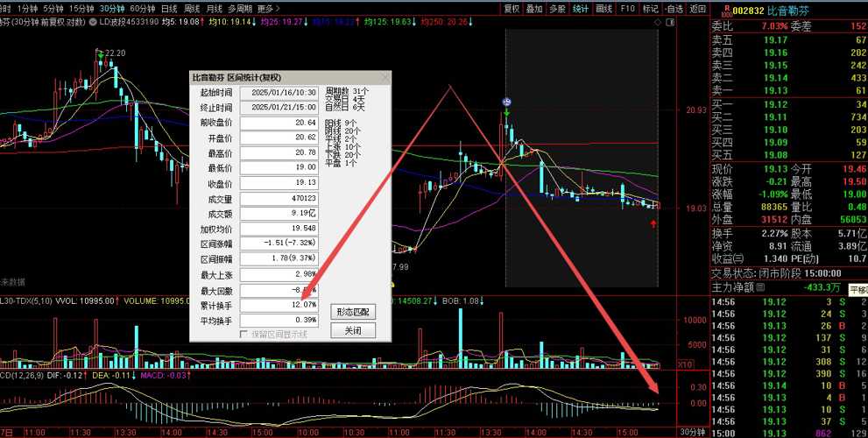Click the 返回 back toolbar button
The width and height of the screenshot is (868, 438).
(x=697, y=9)
